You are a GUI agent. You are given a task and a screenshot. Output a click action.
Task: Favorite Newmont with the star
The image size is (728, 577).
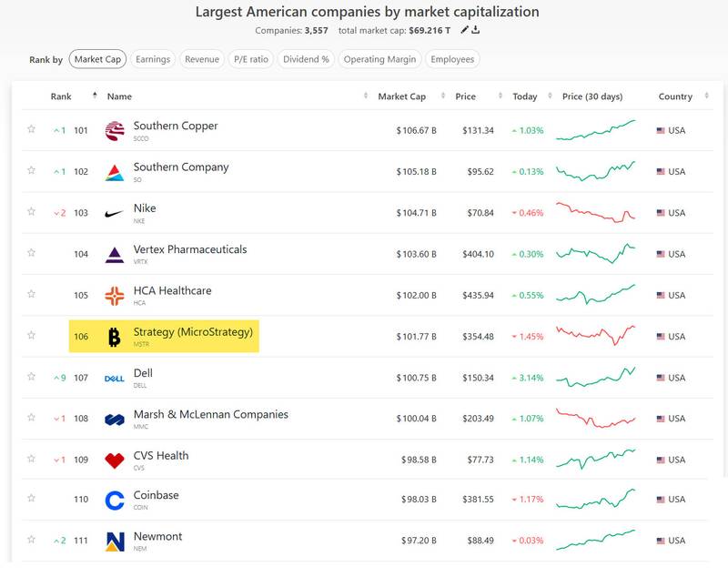[31, 540]
